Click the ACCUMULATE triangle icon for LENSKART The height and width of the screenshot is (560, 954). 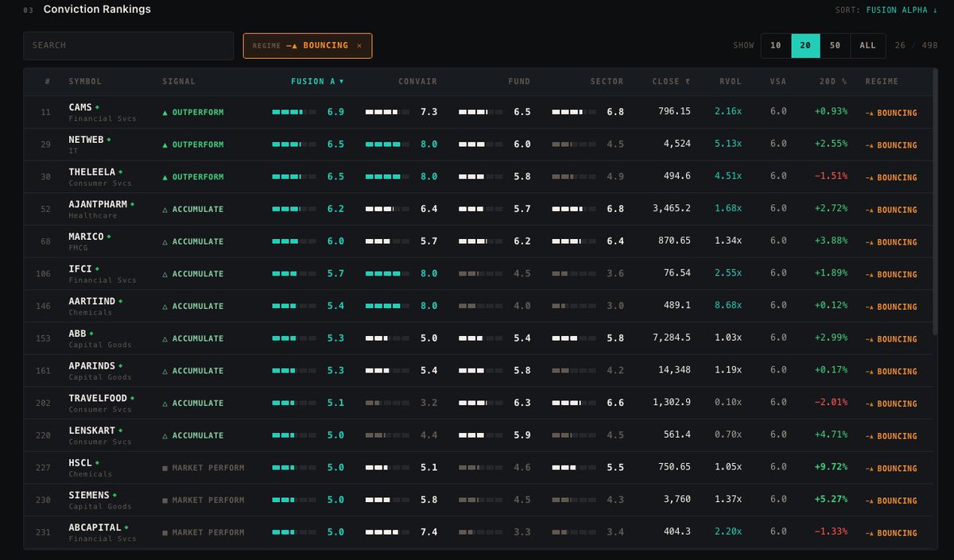165,435
